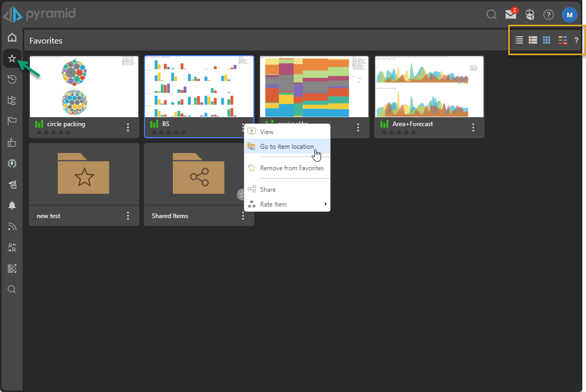The width and height of the screenshot is (586, 392).
Task: Expand the Rate Item submenu
Action: tap(287, 204)
